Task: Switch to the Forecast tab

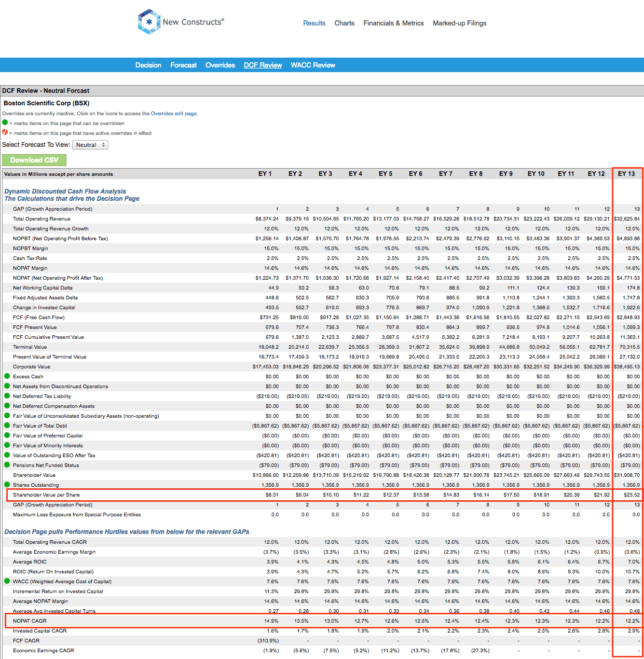Action: tap(184, 65)
